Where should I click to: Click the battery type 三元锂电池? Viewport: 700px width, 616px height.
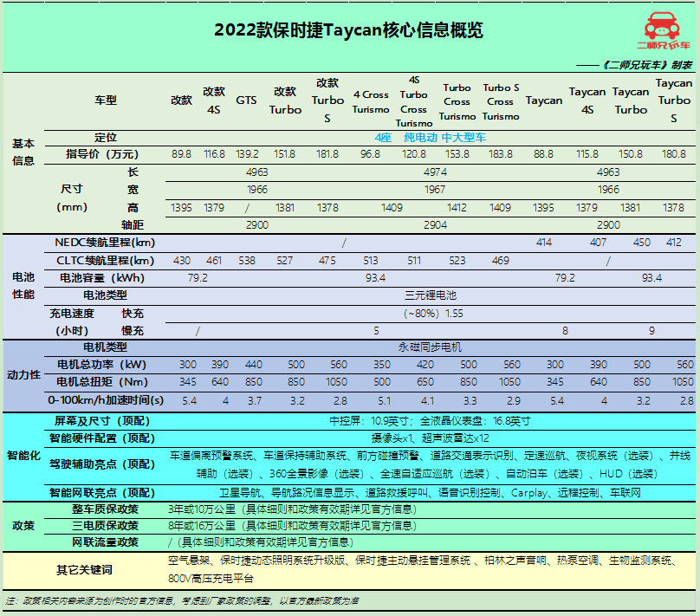[431, 295]
